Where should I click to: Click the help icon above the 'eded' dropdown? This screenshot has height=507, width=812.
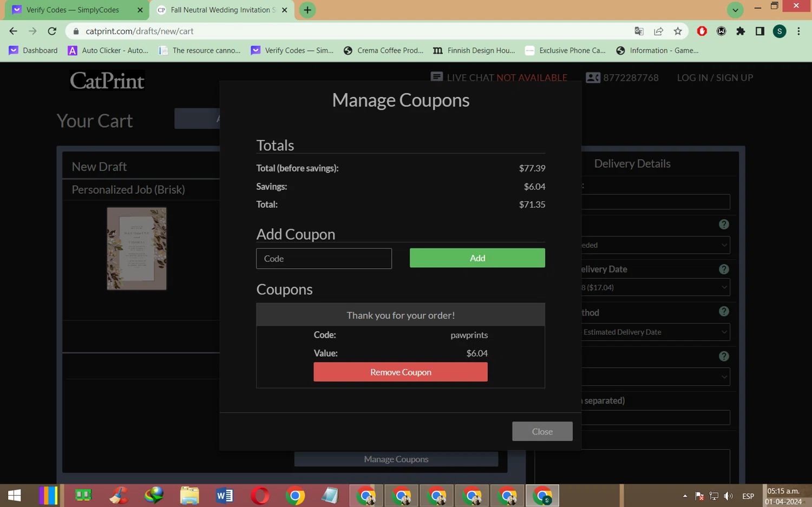(x=724, y=225)
